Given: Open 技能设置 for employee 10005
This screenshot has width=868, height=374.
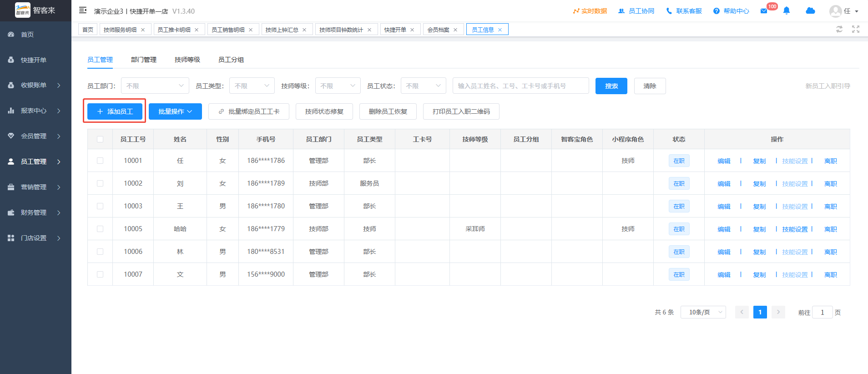Looking at the screenshot, I should pyautogui.click(x=795, y=229).
